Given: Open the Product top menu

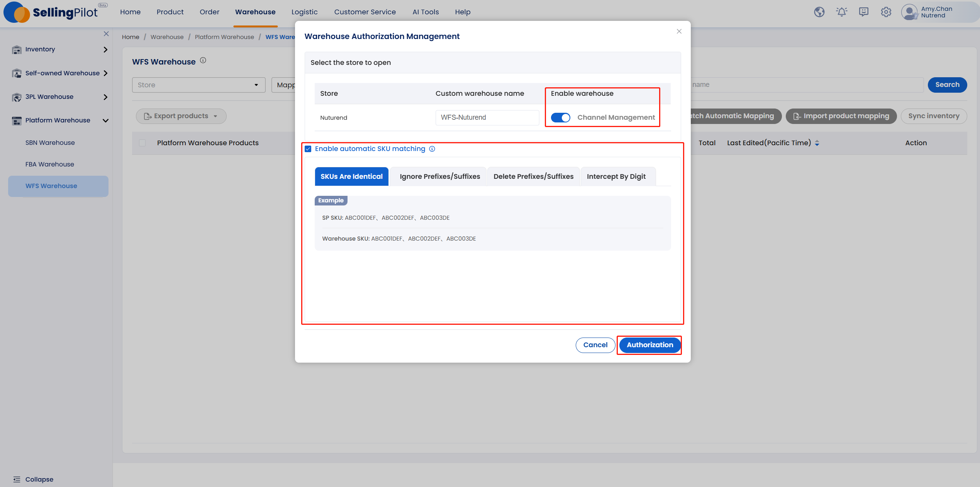Looking at the screenshot, I should click(x=170, y=12).
